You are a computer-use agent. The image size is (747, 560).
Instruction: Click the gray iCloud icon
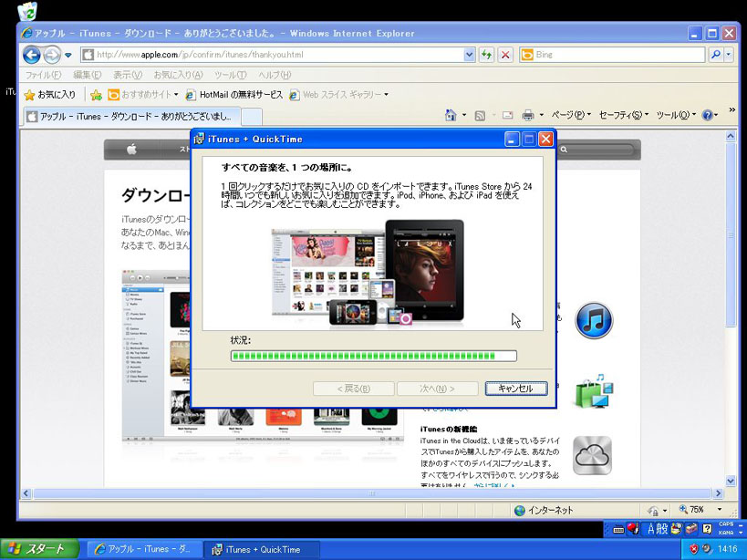[592, 456]
